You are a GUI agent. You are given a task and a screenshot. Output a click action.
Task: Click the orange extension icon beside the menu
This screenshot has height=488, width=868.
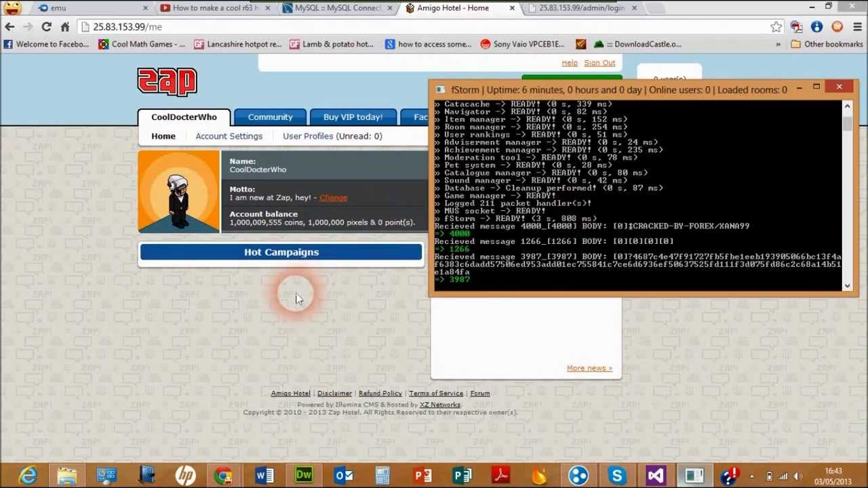point(837,26)
